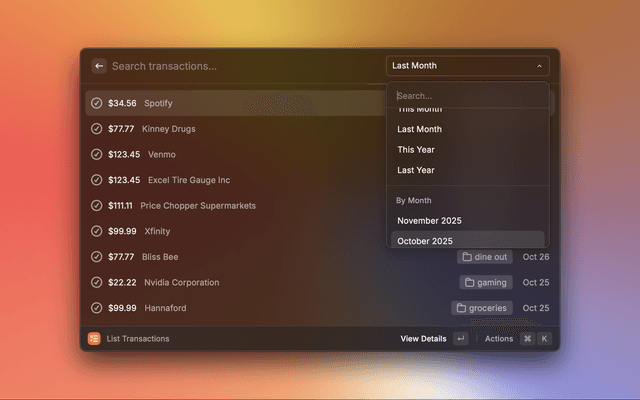
Task: Click the back arrow button
Action: click(x=99, y=66)
